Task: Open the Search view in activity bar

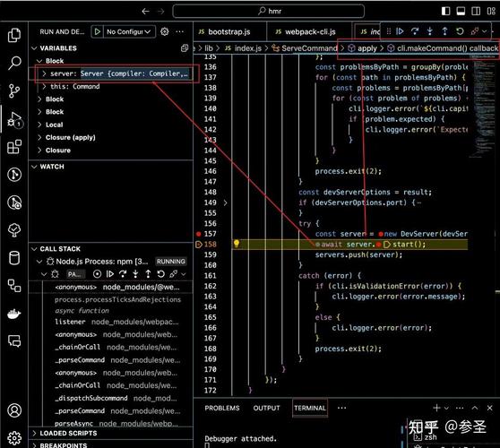Action: 14,63
